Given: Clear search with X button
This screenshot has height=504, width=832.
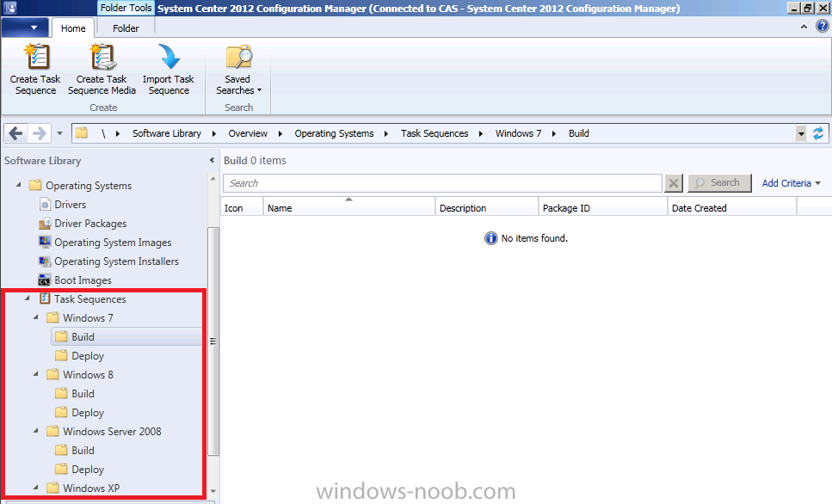Looking at the screenshot, I should click(674, 183).
